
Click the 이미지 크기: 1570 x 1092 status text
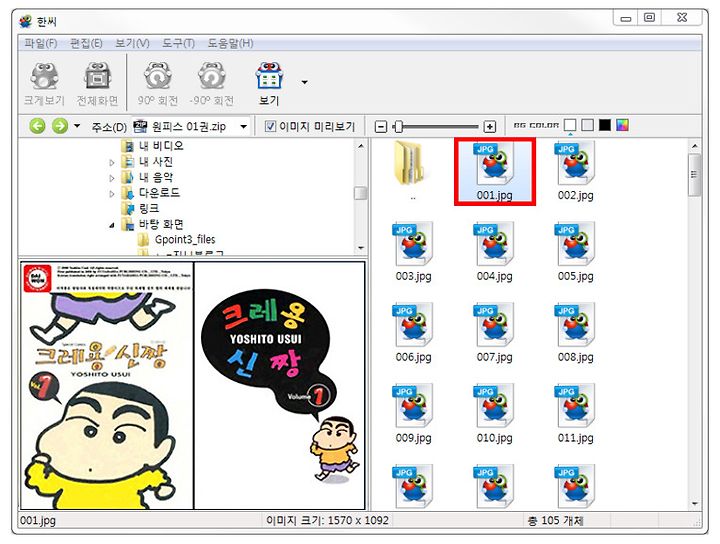click(327, 521)
